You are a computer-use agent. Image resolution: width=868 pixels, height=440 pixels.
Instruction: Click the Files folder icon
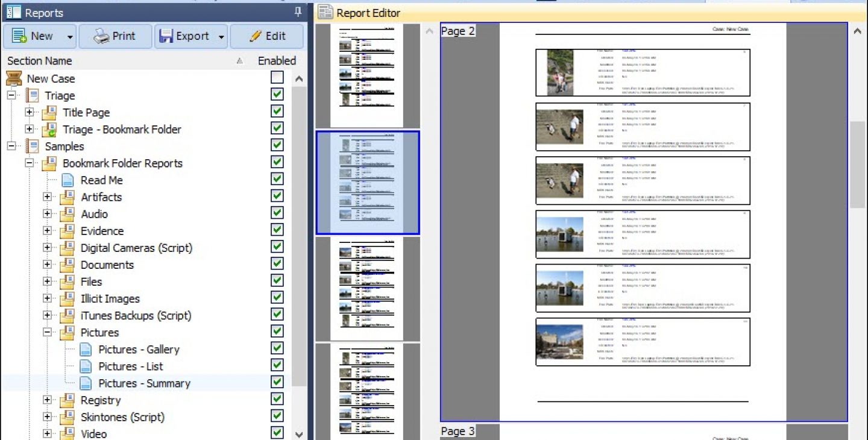click(x=68, y=281)
